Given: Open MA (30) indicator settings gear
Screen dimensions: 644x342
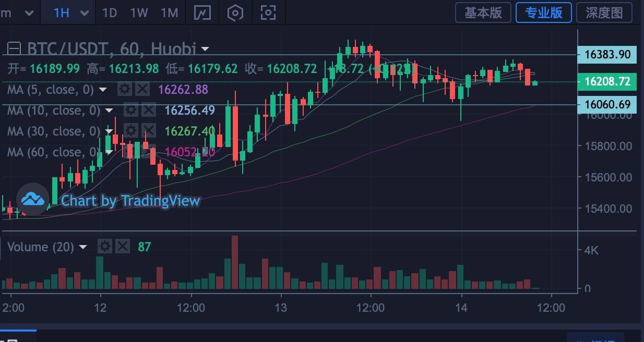Looking at the screenshot, I should [x=130, y=131].
